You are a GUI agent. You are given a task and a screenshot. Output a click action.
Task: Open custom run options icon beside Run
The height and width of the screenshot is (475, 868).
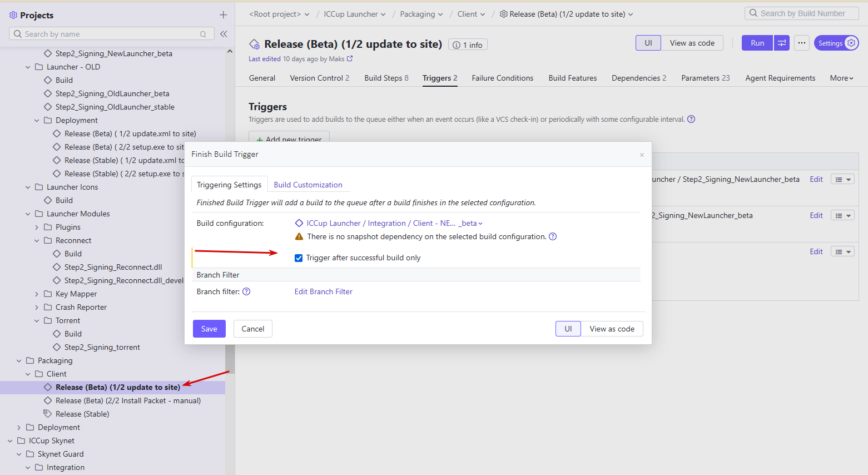(782, 43)
